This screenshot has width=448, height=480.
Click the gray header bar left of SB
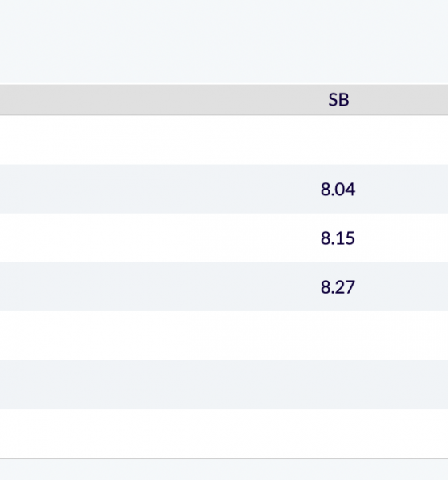click(x=153, y=100)
